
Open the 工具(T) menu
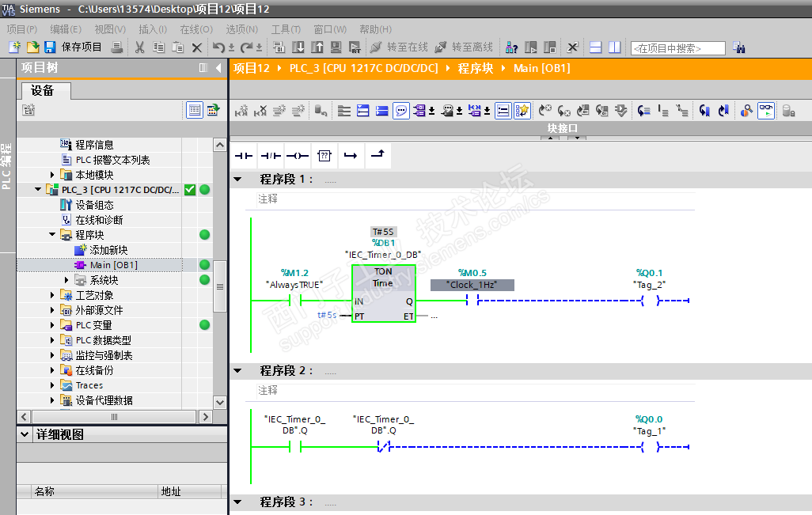click(286, 29)
